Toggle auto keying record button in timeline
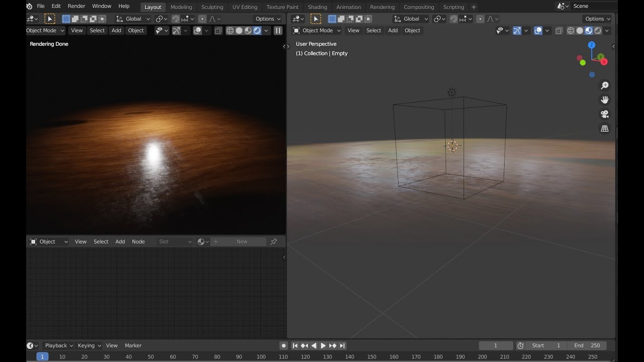Image resolution: width=644 pixels, height=362 pixels. pyautogui.click(x=284, y=345)
